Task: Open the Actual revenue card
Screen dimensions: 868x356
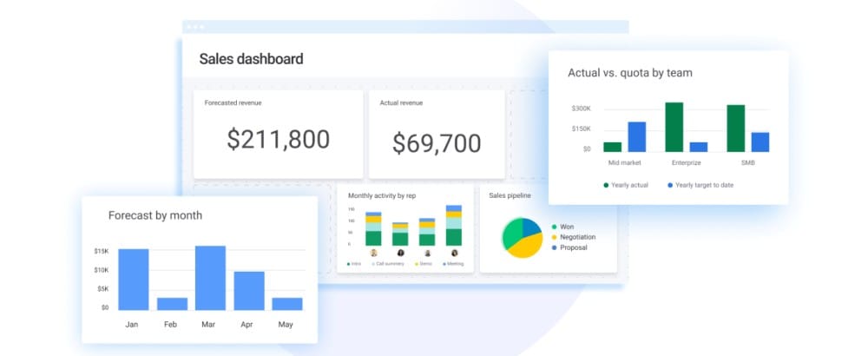Action: tap(437, 135)
